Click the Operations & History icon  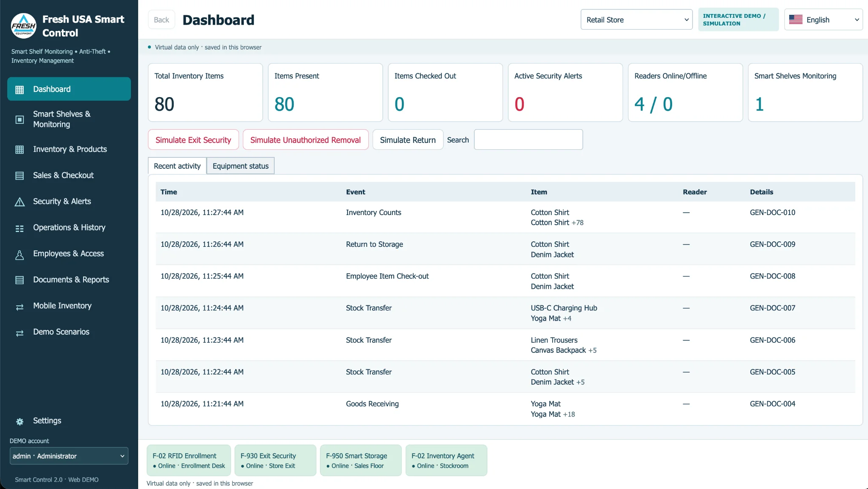(x=19, y=228)
